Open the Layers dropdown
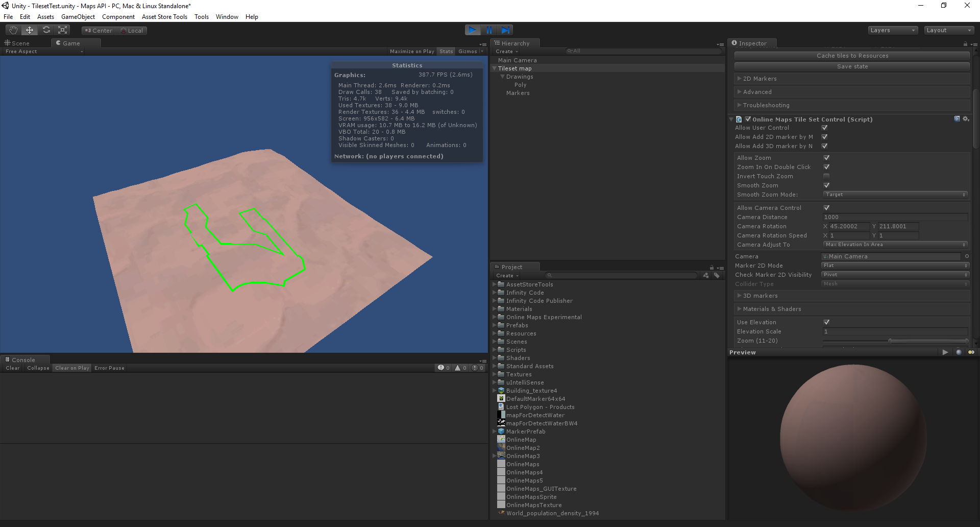 (x=893, y=30)
